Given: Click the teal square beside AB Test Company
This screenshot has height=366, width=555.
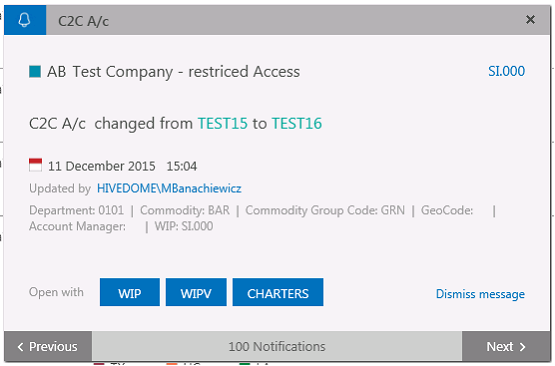Looking at the screenshot, I should click(x=35, y=72).
